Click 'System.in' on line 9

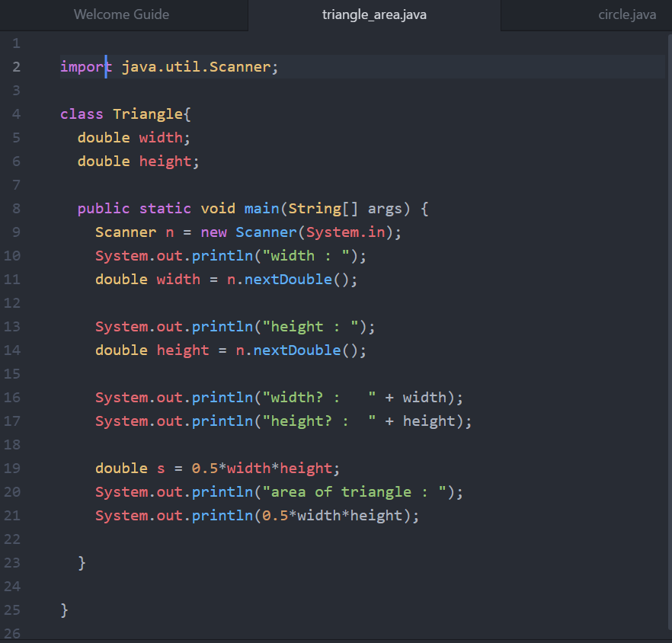point(345,232)
